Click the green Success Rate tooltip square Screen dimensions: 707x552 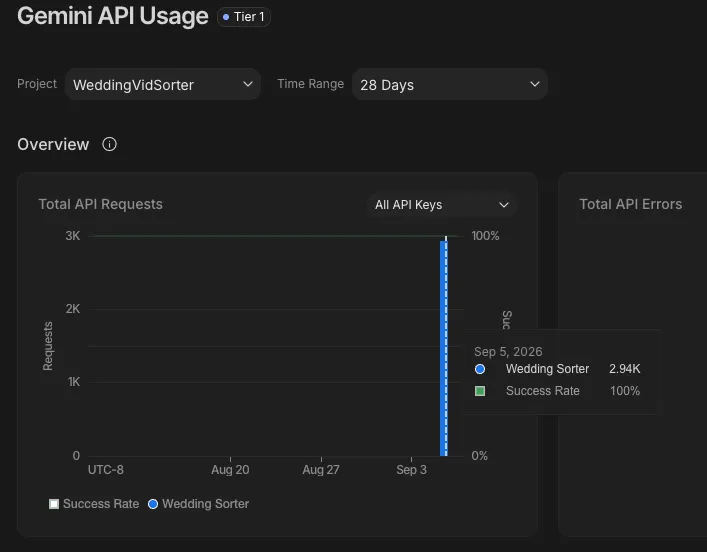point(480,391)
